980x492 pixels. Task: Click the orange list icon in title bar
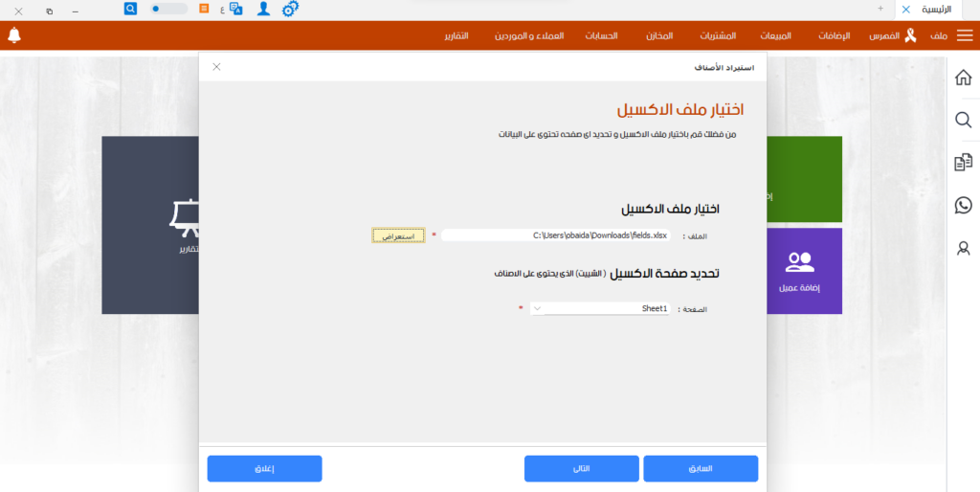pyautogui.click(x=204, y=9)
